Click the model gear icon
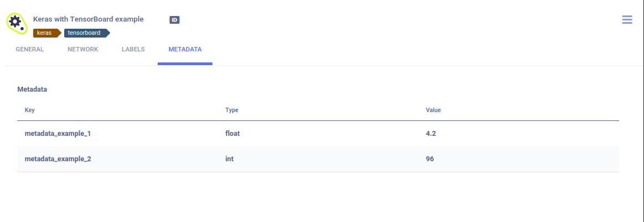 pos(16,23)
